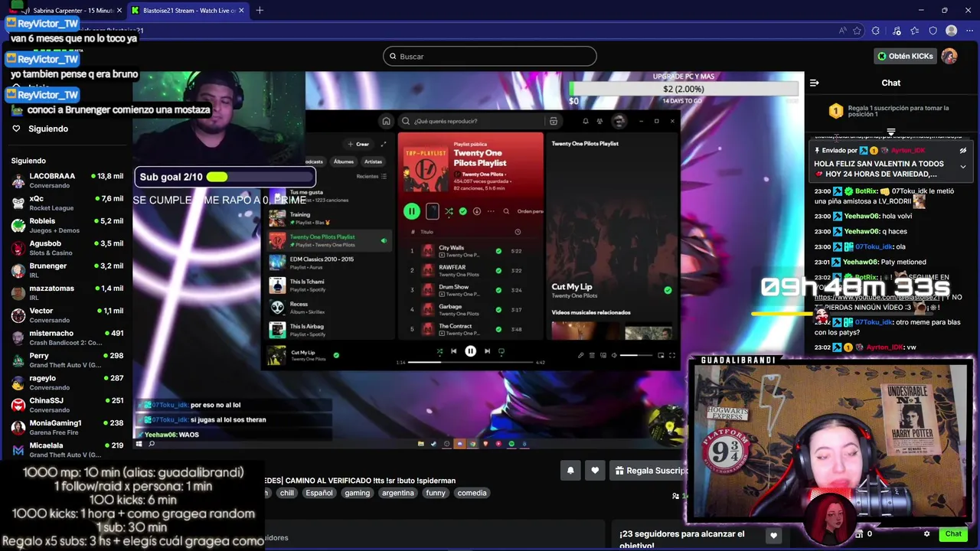Select the Álbumes filter chip
The height and width of the screenshot is (551, 980).
point(344,161)
